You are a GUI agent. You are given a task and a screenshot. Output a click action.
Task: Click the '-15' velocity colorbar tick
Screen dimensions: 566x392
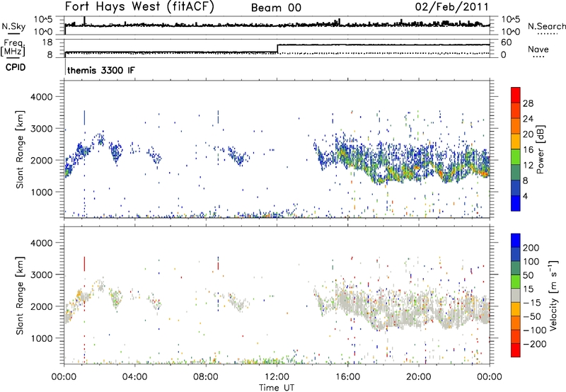click(x=531, y=302)
